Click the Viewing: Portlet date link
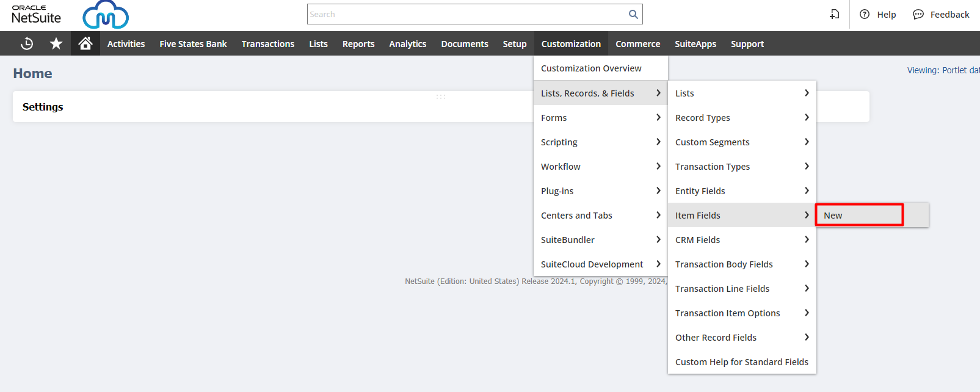Viewport: 980px width, 392px height. pyautogui.click(x=943, y=70)
